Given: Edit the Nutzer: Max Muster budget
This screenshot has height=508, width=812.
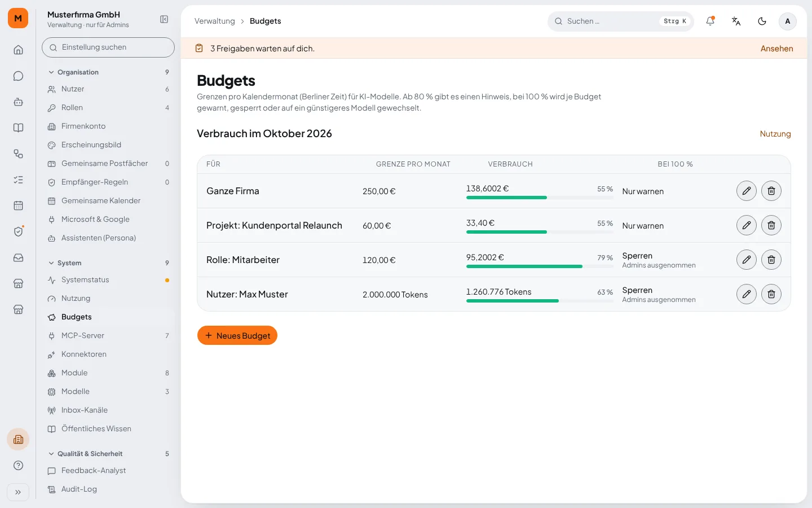Looking at the screenshot, I should (747, 294).
